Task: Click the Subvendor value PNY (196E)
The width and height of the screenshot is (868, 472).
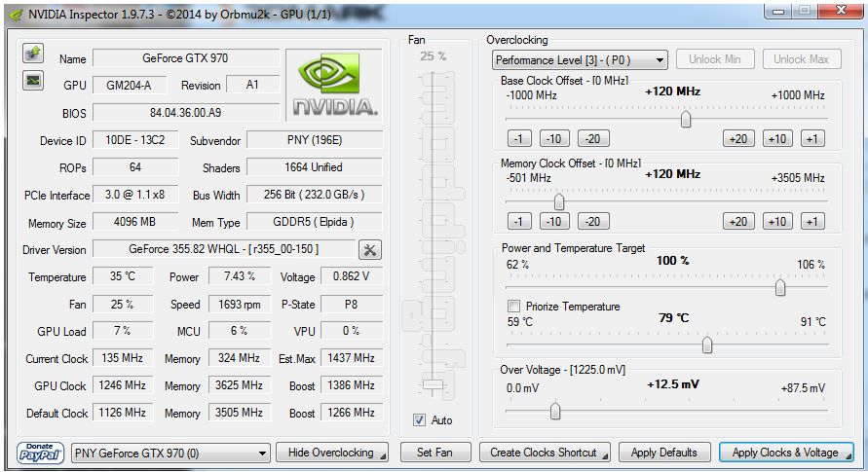Action: [315, 140]
